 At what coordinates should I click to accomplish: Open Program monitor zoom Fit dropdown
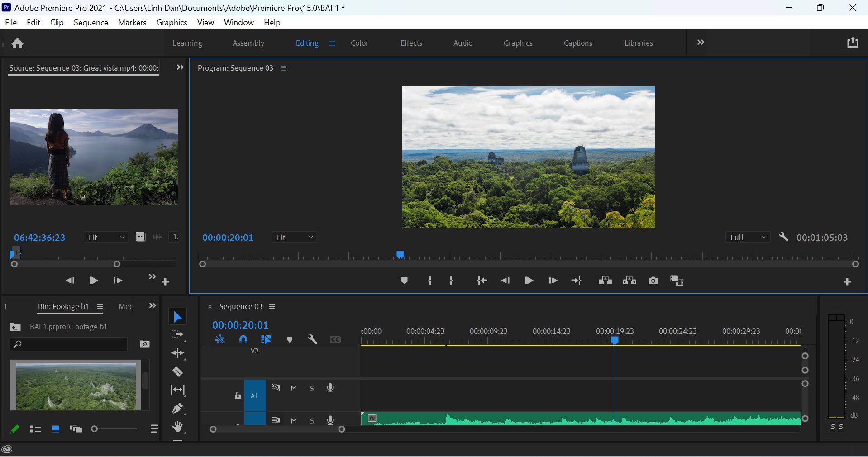[294, 237]
